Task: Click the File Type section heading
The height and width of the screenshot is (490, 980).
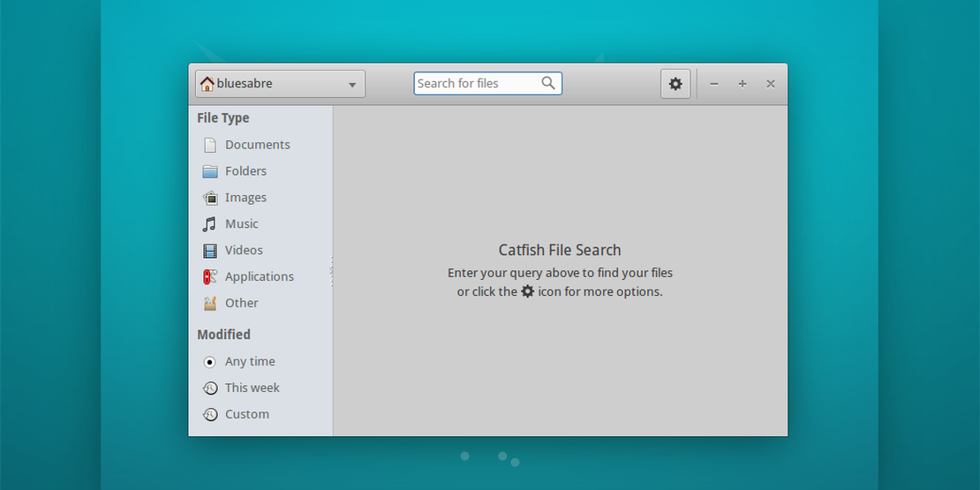Action: point(223,118)
